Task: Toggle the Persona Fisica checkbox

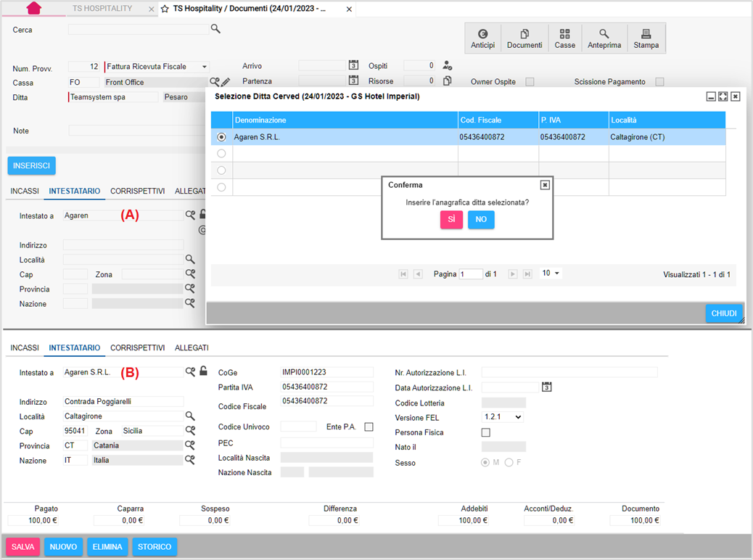Action: point(486,432)
